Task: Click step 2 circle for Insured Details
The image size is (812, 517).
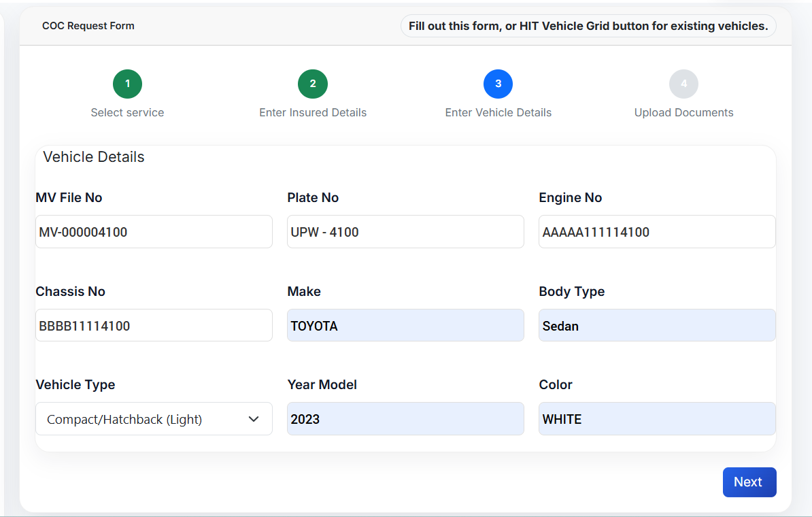Action: [313, 84]
